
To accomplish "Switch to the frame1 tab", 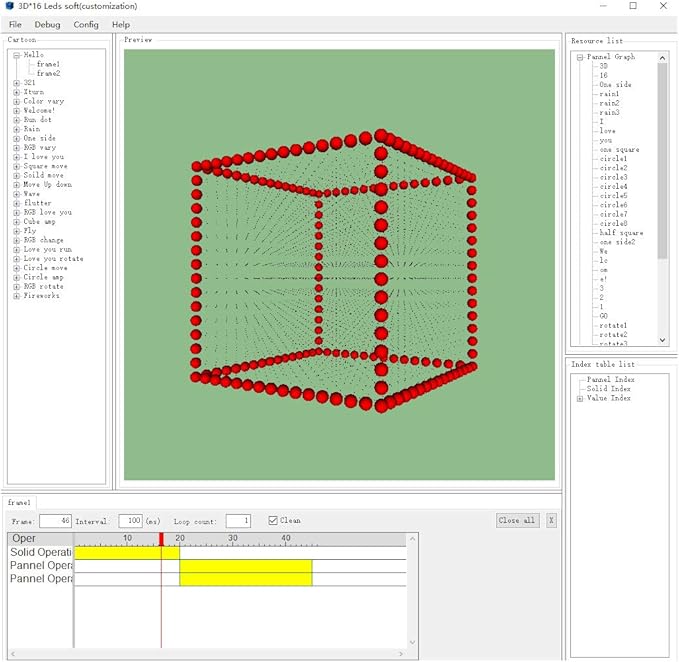I will click(x=20, y=502).
